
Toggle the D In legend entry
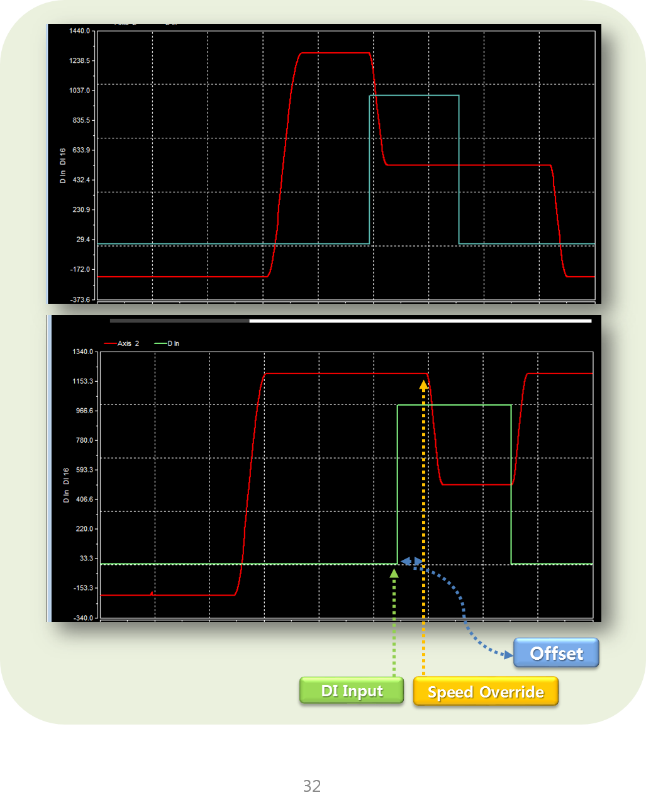click(x=174, y=343)
